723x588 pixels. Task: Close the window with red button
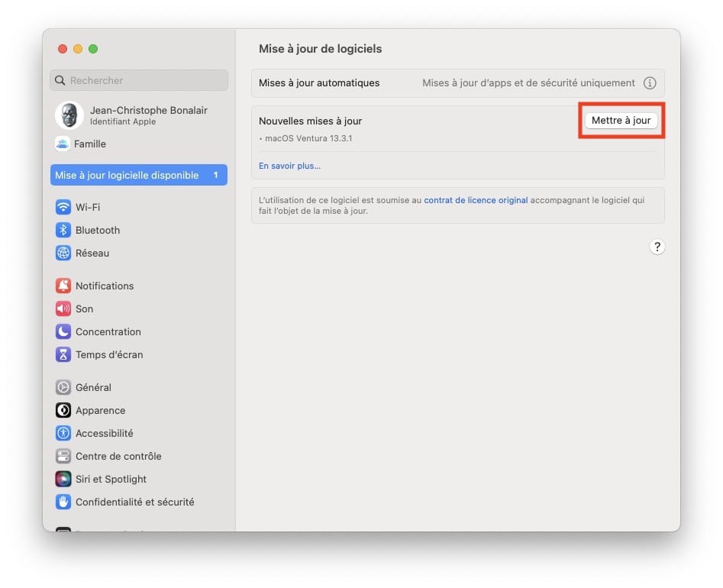(63, 49)
